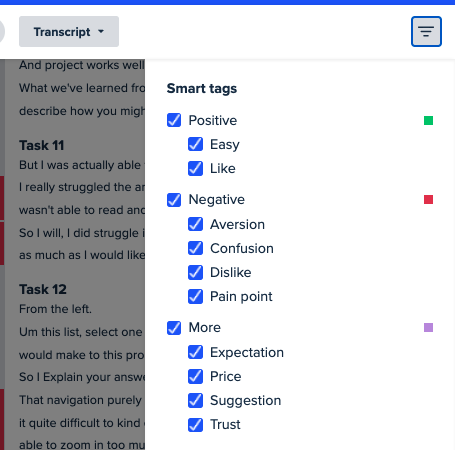
Task: Click the red Negative color swatch
Action: [428, 200]
